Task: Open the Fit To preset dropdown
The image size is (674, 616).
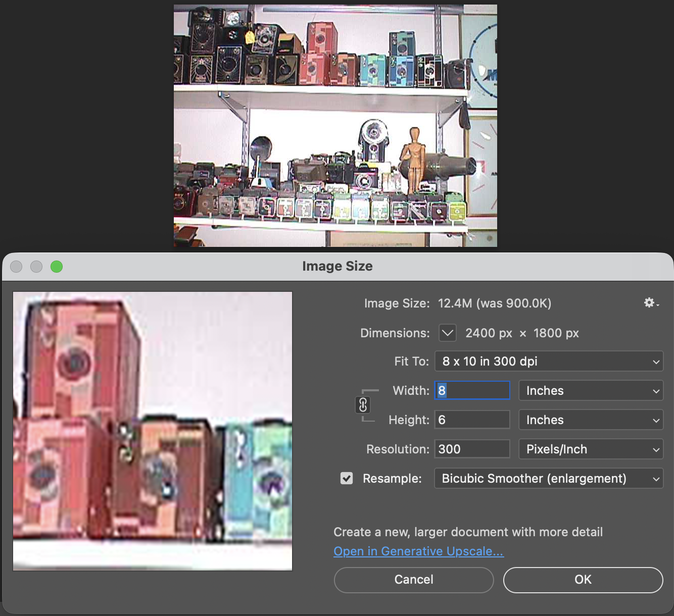Action: point(549,361)
